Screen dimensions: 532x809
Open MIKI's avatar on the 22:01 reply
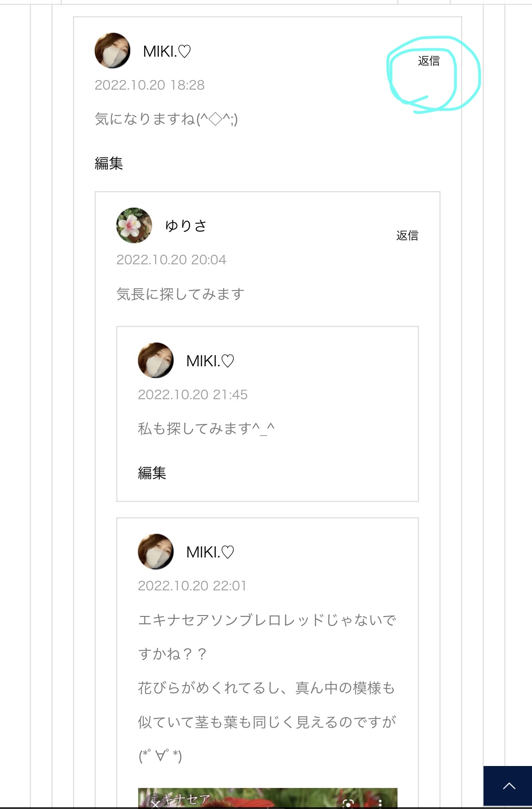pyautogui.click(x=156, y=552)
